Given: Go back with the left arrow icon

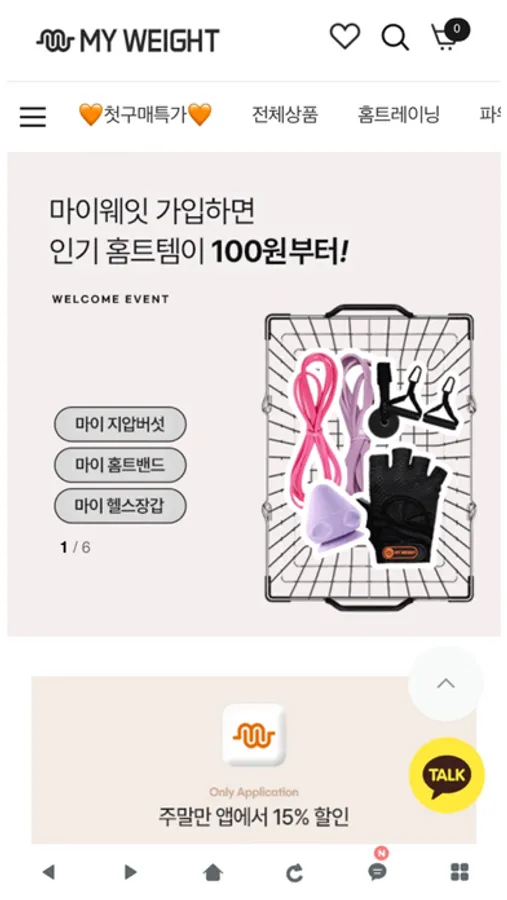Looking at the screenshot, I should coord(49,872).
